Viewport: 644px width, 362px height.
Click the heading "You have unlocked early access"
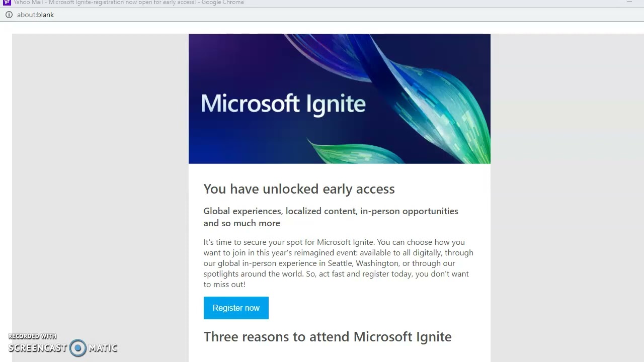[299, 189]
